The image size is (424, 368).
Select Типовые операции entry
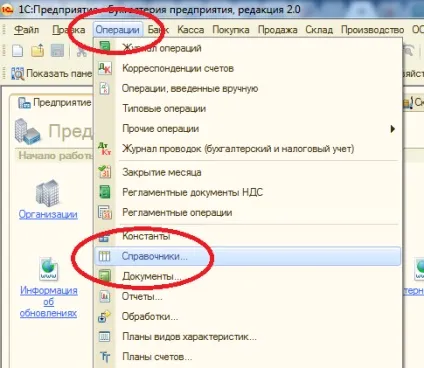tap(248, 109)
